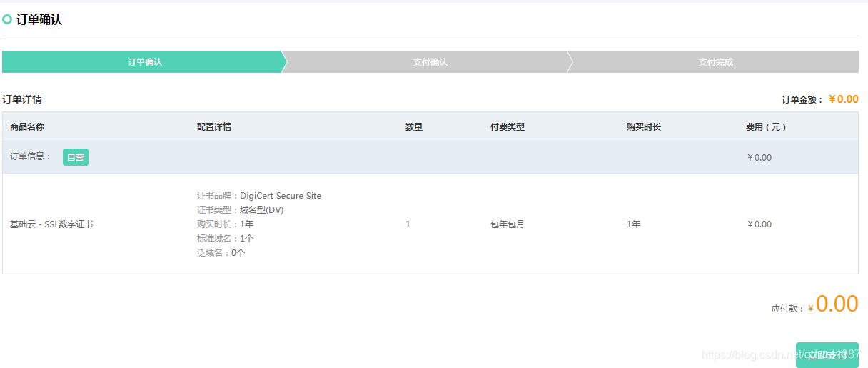This screenshot has width=868, height=368.
Task: Click the 证书类型 域名型(DV) line
Action: point(241,210)
